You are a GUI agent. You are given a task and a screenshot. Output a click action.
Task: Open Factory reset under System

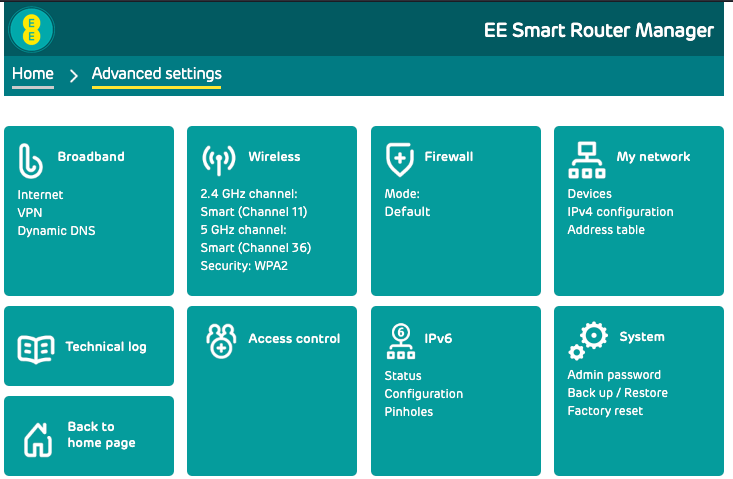click(x=605, y=411)
